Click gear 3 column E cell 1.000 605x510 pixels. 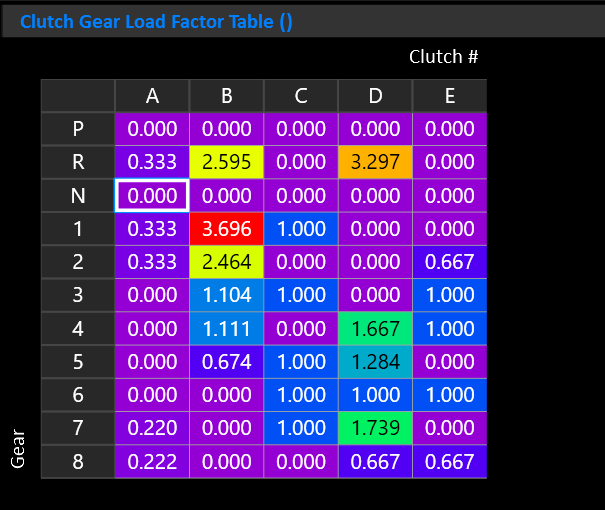450,295
